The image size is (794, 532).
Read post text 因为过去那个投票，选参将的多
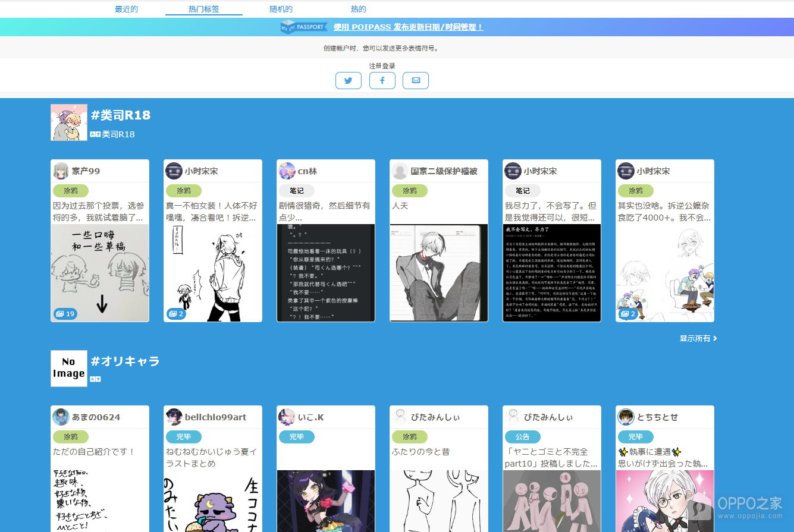click(99, 212)
